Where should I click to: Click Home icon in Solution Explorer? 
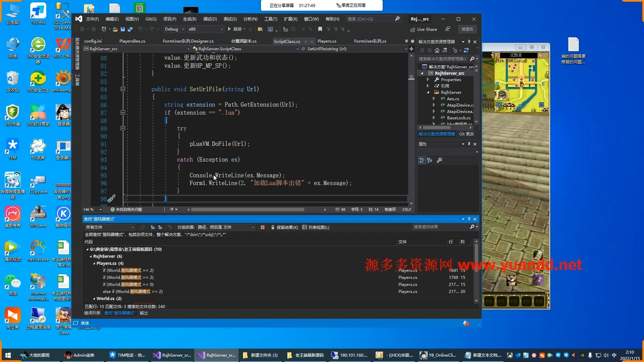tap(437, 50)
